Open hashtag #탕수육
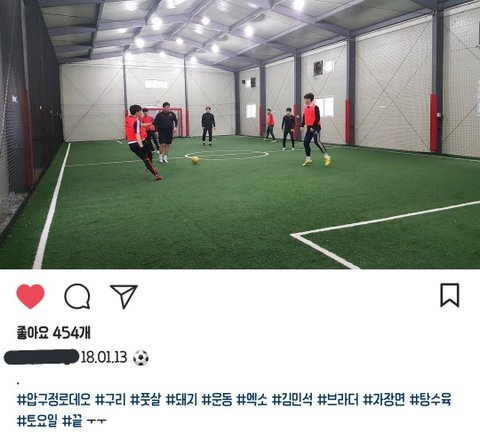 pos(430,399)
